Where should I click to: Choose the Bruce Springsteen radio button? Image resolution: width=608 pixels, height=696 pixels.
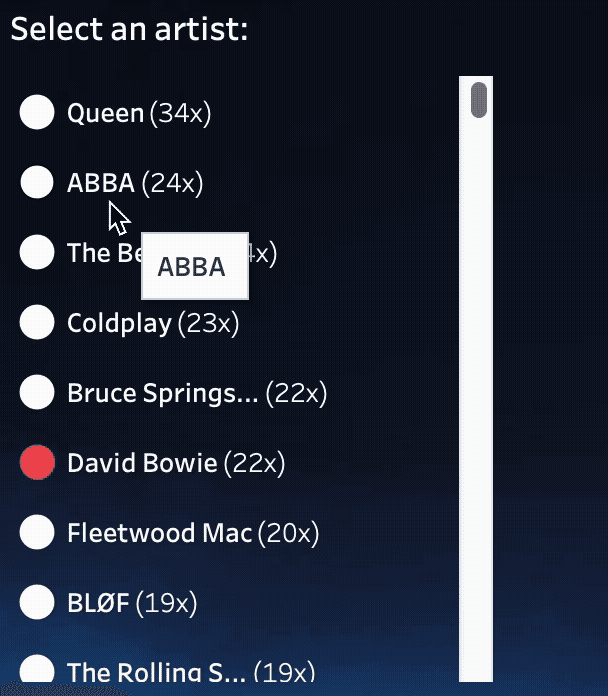click(37, 392)
